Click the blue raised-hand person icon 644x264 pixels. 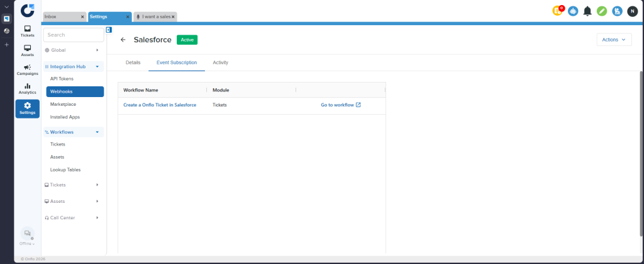618,11
